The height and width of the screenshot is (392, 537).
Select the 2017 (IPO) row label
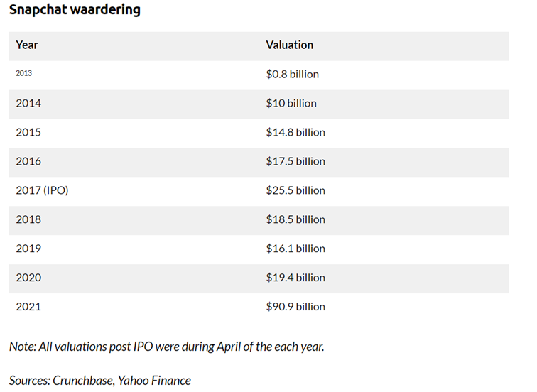[x=42, y=190]
